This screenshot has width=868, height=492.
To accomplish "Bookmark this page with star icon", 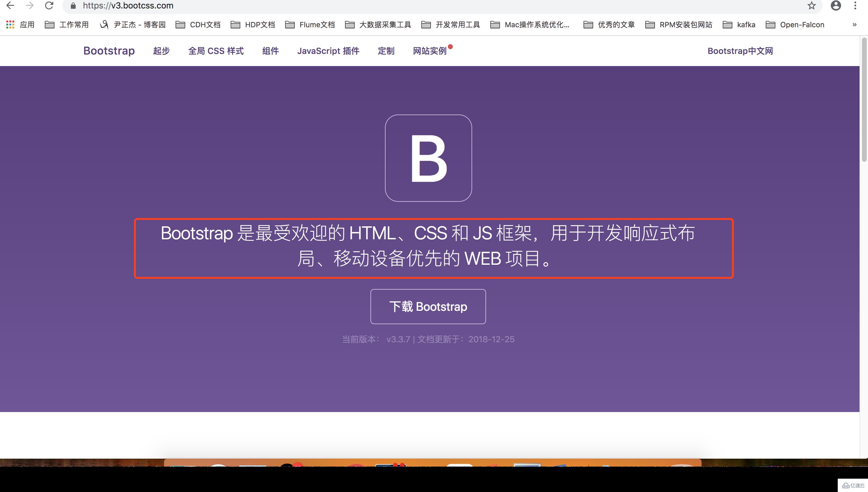I will tap(811, 5).
